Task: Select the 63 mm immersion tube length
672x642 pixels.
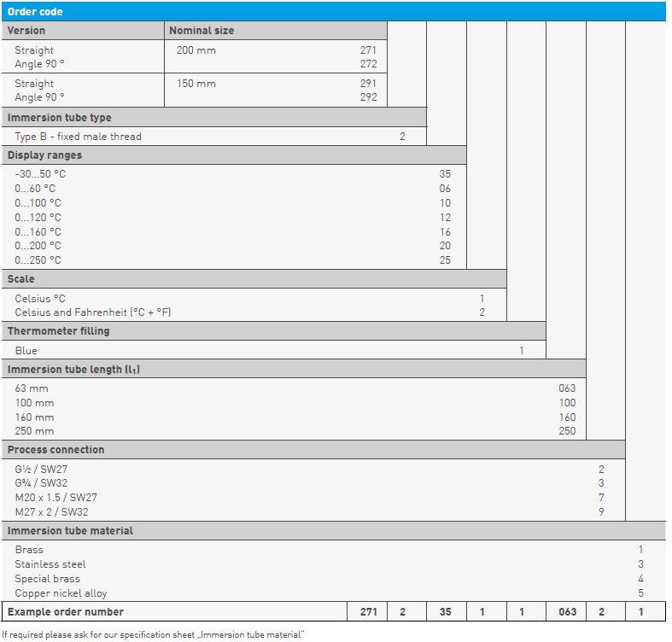Action: [32, 388]
